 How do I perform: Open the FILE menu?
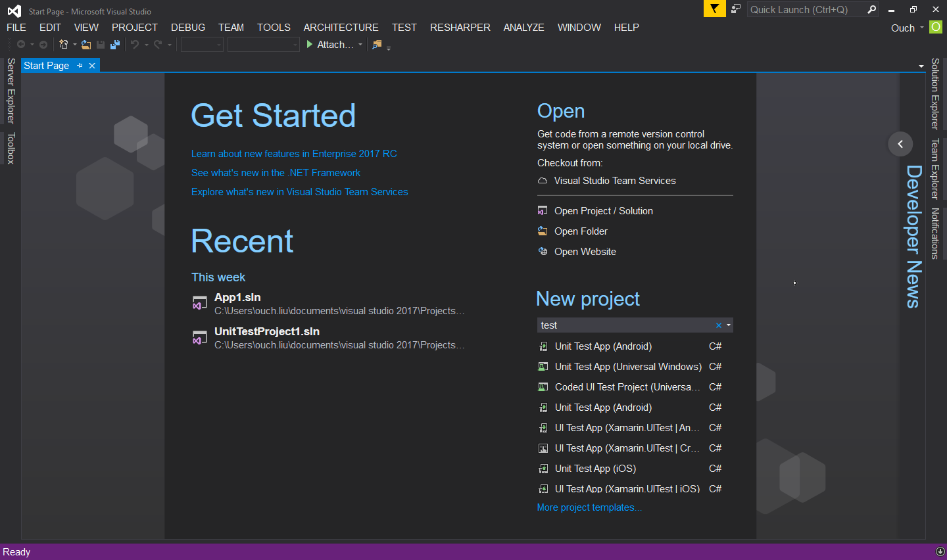16,28
